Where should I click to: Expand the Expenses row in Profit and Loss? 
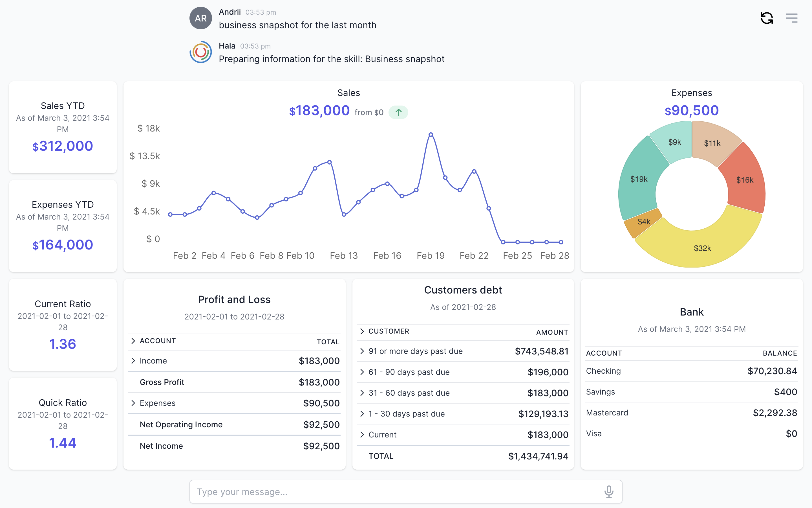133,403
